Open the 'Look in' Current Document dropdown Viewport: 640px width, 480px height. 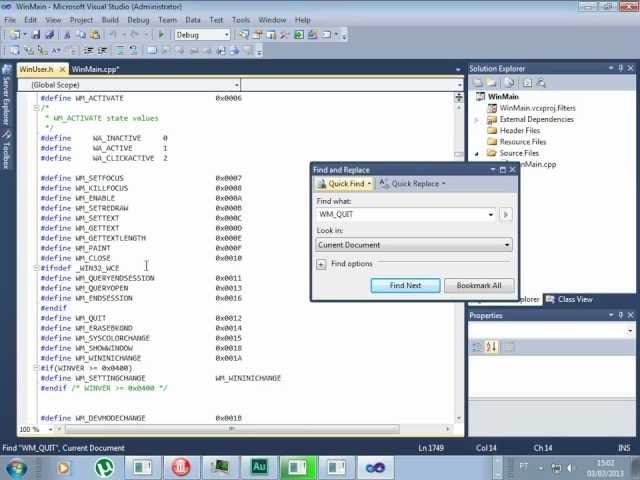414,245
